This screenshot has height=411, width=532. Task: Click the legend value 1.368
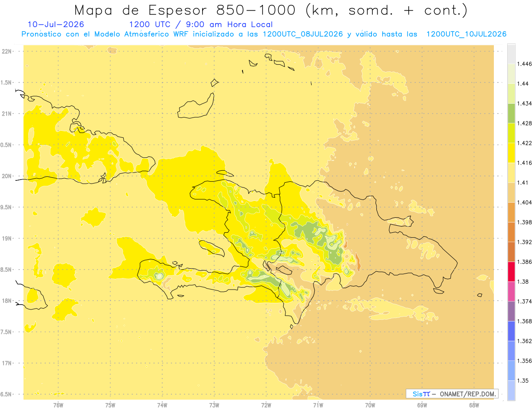point(524,321)
